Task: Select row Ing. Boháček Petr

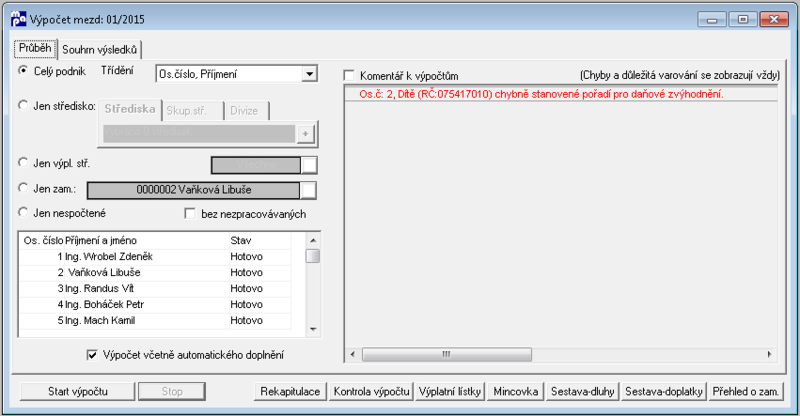Action: (x=155, y=304)
